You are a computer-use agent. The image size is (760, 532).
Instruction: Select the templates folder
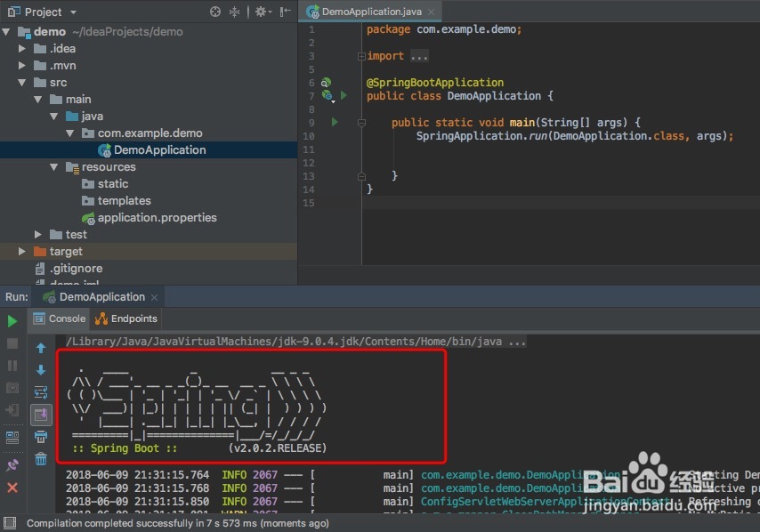pos(117,200)
